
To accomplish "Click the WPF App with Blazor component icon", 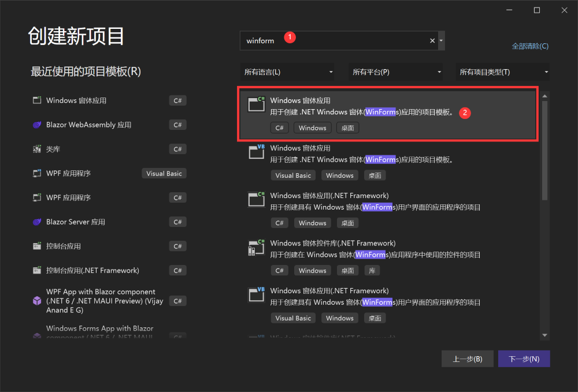I will [x=37, y=301].
